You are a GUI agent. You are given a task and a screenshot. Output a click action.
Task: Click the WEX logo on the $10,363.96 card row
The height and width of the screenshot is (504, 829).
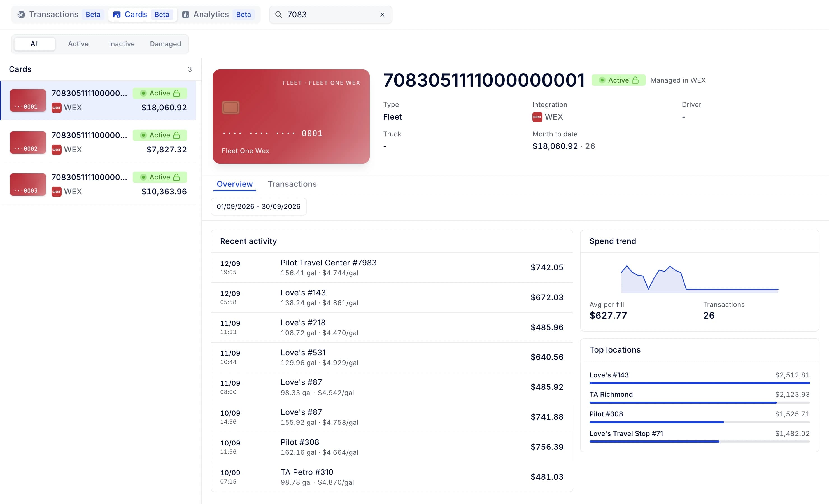(57, 192)
